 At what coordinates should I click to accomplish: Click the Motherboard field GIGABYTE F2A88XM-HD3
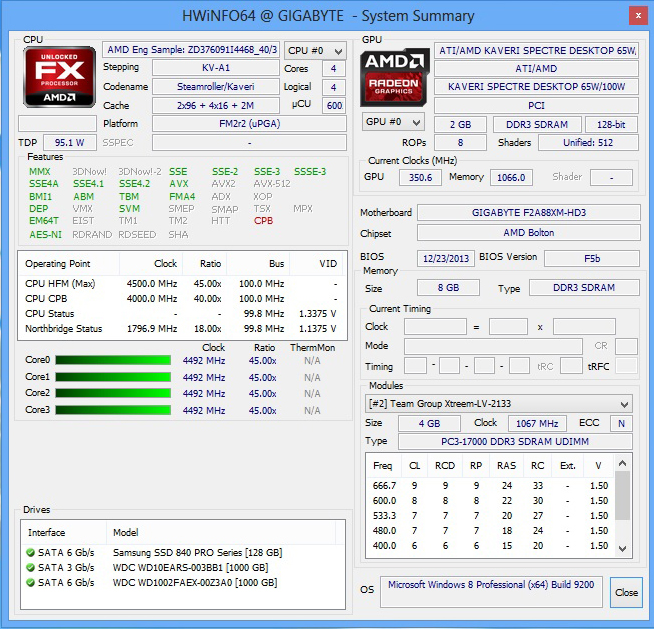click(529, 213)
